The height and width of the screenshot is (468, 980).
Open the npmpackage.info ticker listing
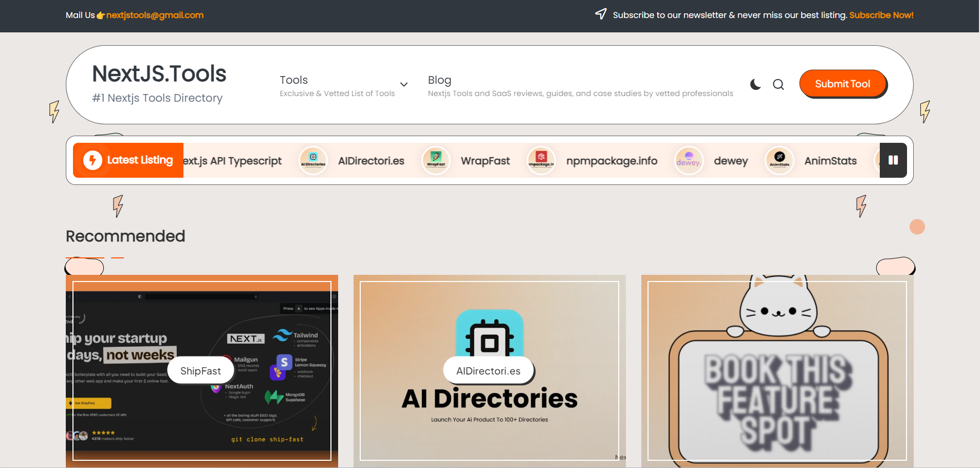tap(612, 161)
